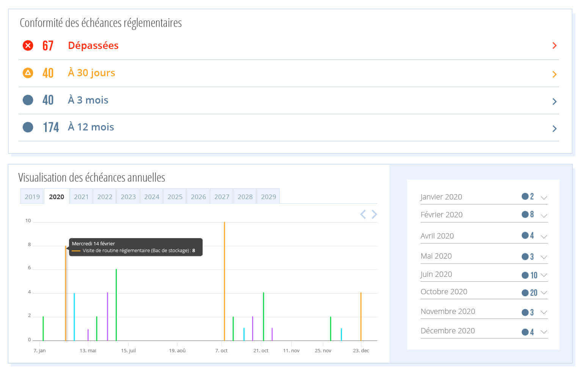The image size is (588, 372).
Task: Expand Décembre 2020 deadlines
Action: 544,332
